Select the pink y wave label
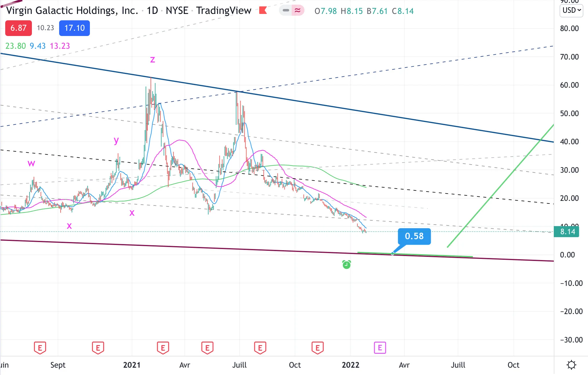 click(x=116, y=140)
